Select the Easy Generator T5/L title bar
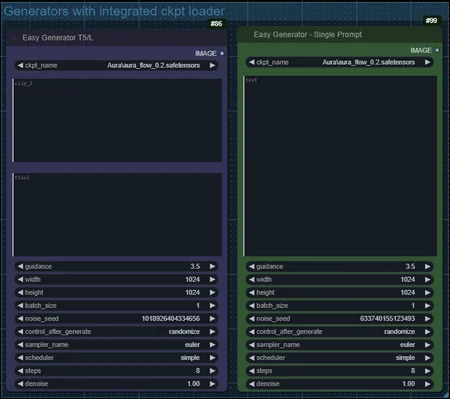Image resolution: width=450 pixels, height=399 pixels. point(117,38)
